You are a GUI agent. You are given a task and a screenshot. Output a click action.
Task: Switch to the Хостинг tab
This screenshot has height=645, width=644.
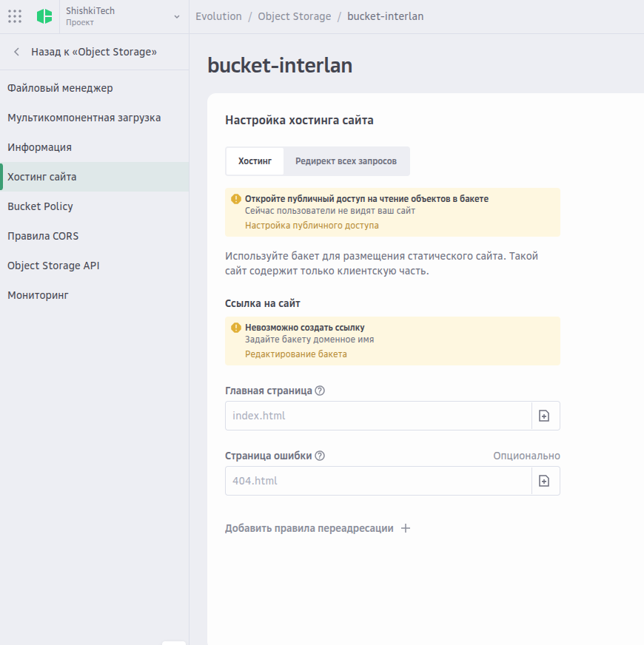click(255, 161)
